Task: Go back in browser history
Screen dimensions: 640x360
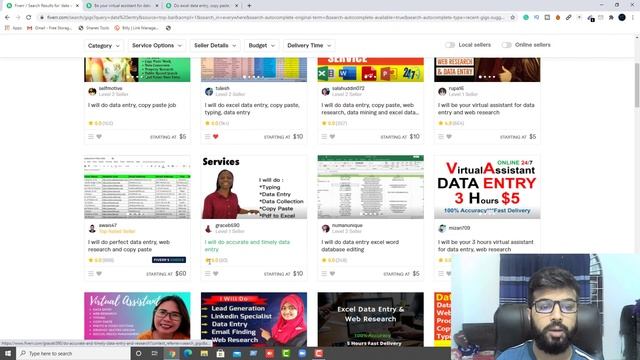Action: click(x=7, y=18)
